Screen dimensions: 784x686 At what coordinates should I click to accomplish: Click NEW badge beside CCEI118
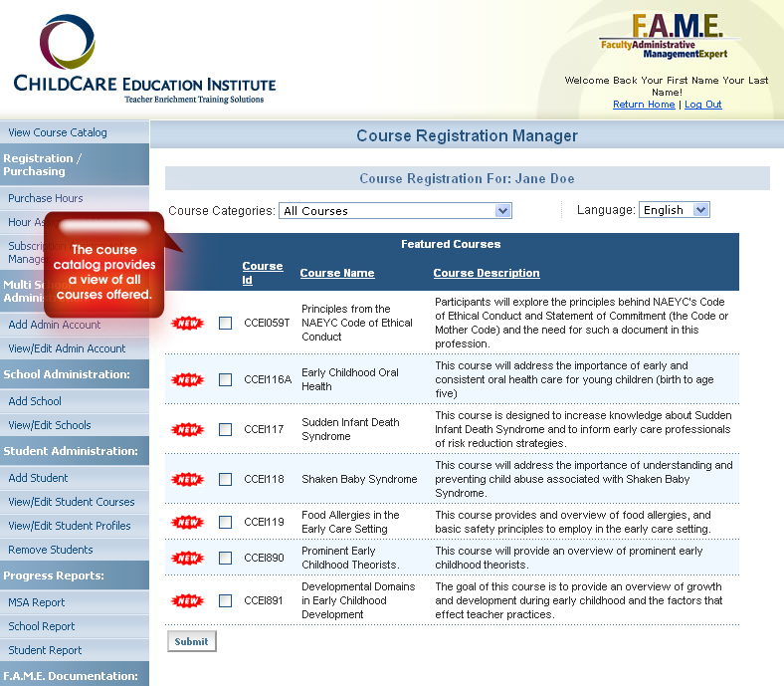(187, 479)
